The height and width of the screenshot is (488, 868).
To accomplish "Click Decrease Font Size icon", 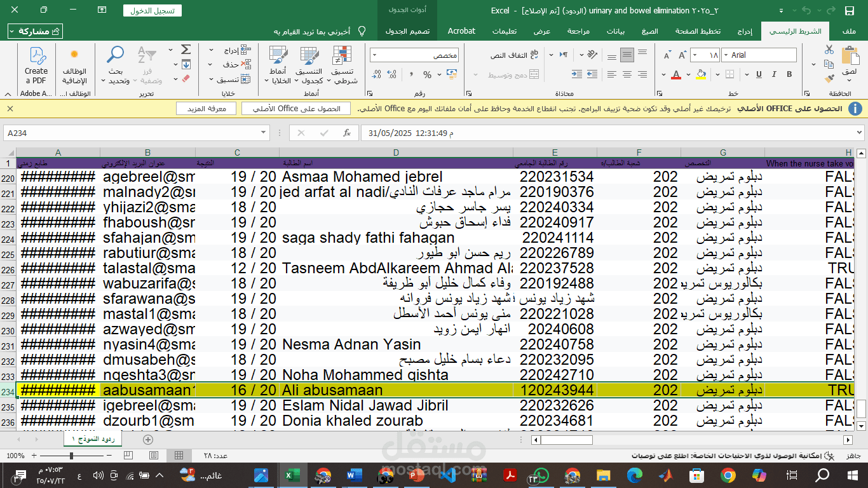I will 667,55.
